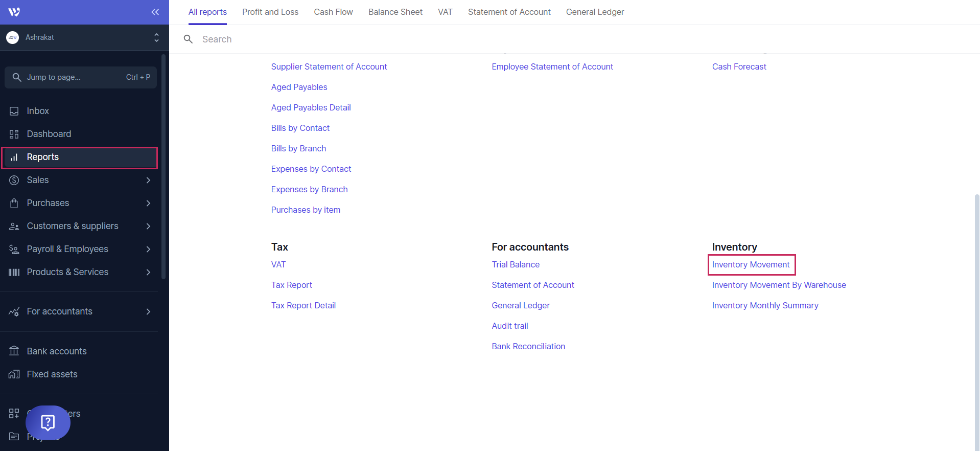The height and width of the screenshot is (451, 980).
Task: Expand the Sales menu chevron
Action: click(x=148, y=180)
